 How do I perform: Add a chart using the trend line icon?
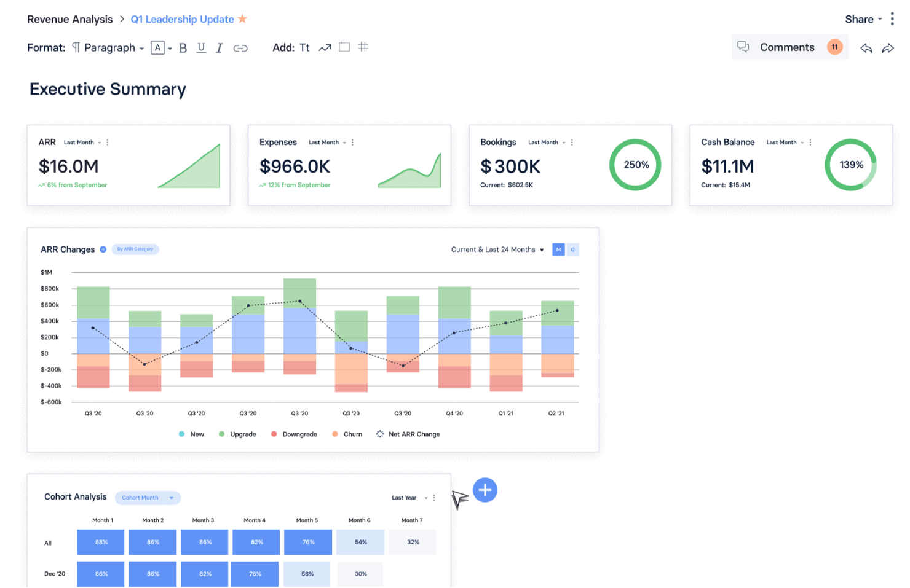325,47
